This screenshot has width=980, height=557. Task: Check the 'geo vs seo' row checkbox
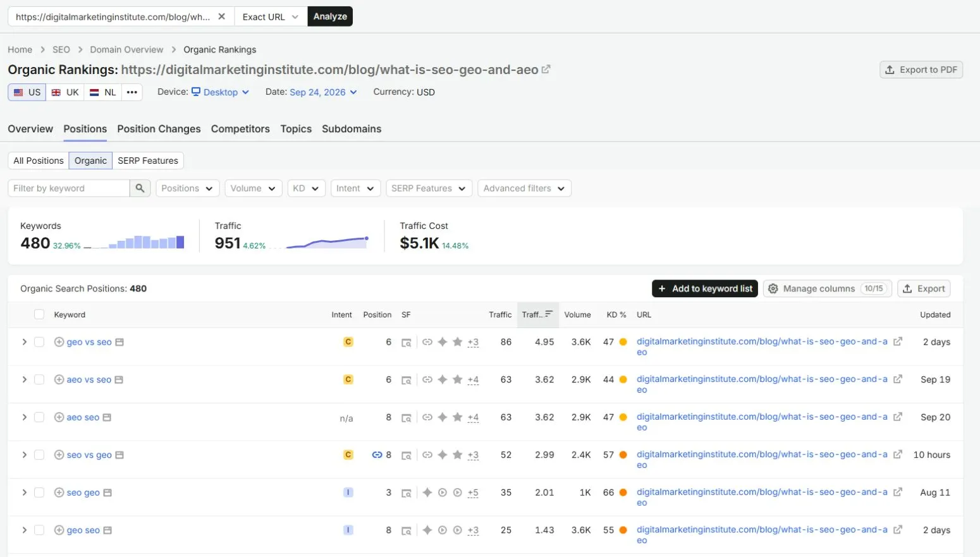39,342
